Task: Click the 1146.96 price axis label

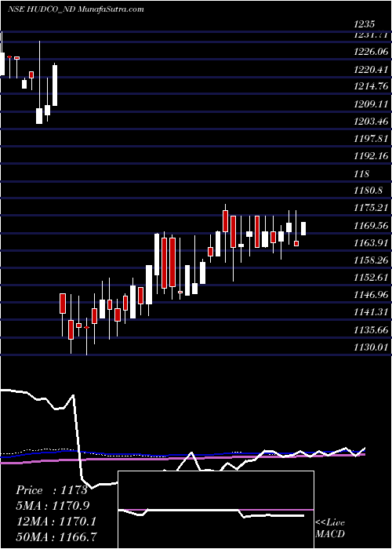Action: pos(371,294)
